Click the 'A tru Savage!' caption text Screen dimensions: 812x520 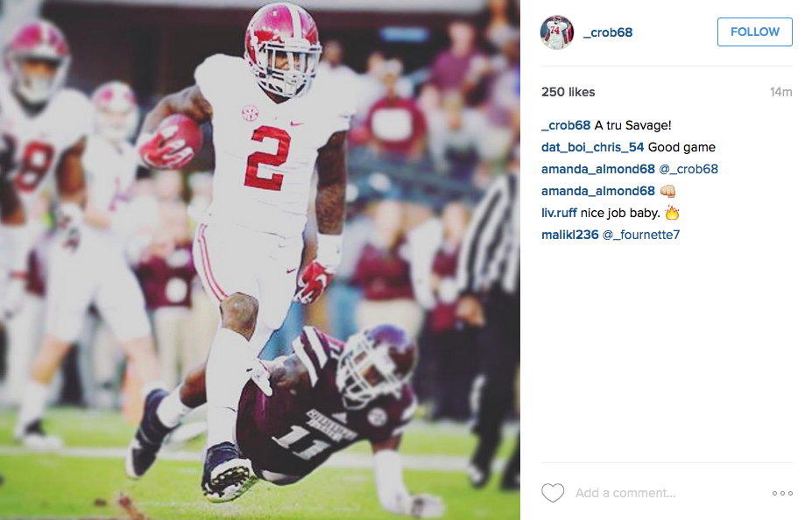tap(632, 126)
